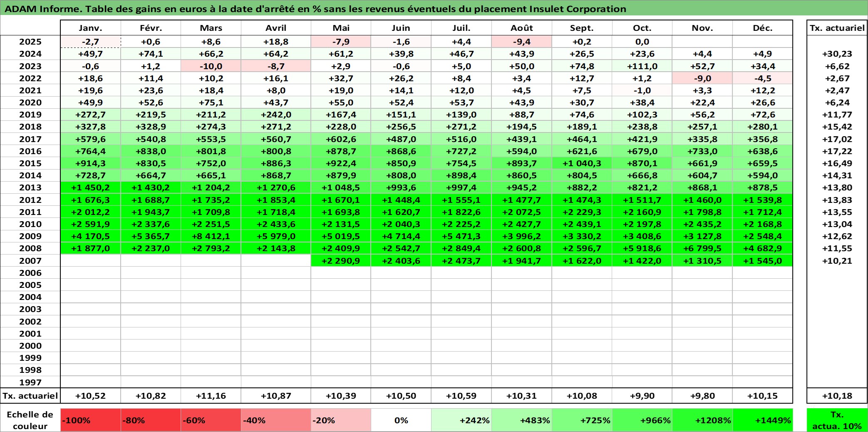Click the -100% red color scale swatch
Screen dimensions: 868x432
[90, 420]
